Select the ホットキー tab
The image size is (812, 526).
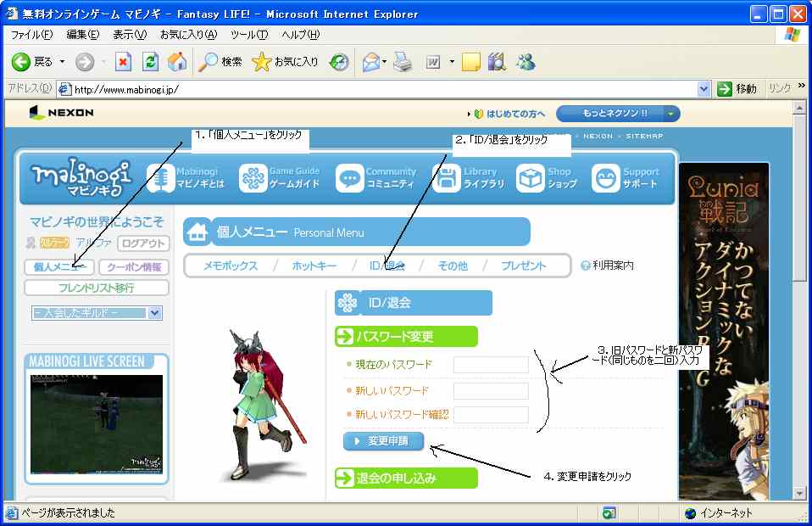(x=314, y=266)
